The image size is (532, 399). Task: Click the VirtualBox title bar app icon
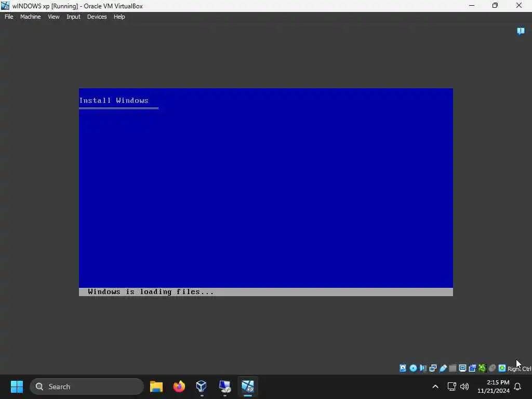[5, 5]
